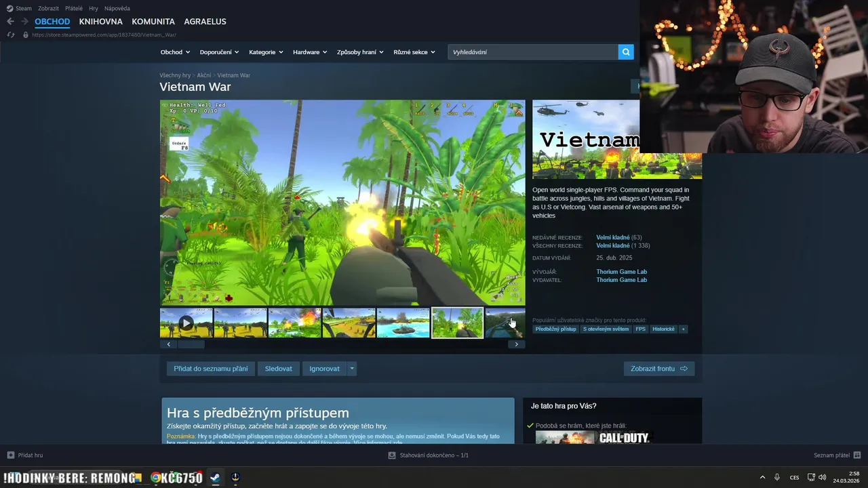
Task: Expand the Doporučení dropdown
Action: coord(220,52)
